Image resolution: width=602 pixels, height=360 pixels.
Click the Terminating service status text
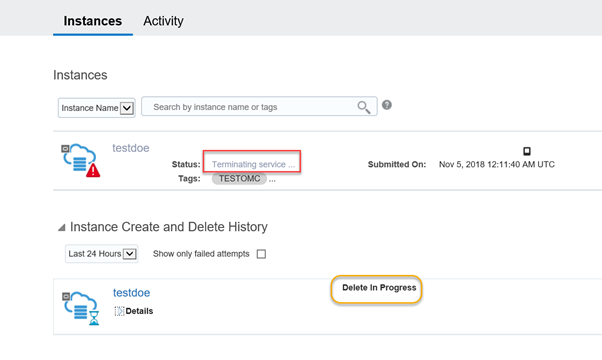click(x=253, y=164)
